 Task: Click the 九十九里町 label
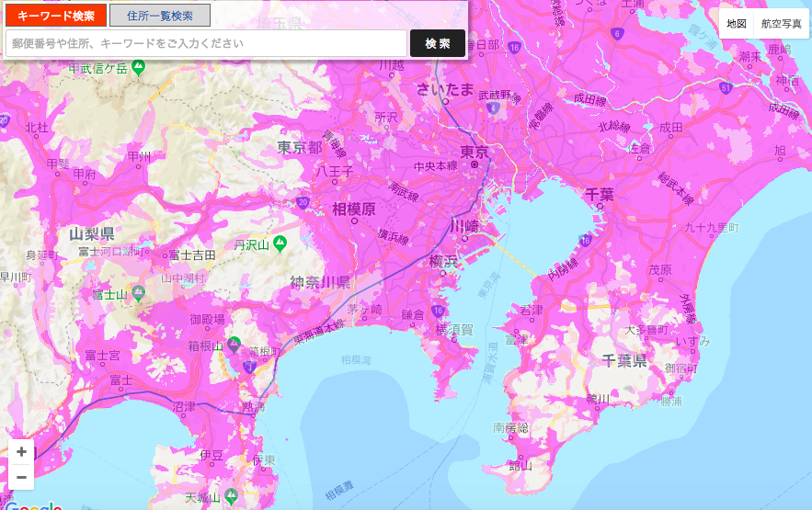coord(712,228)
